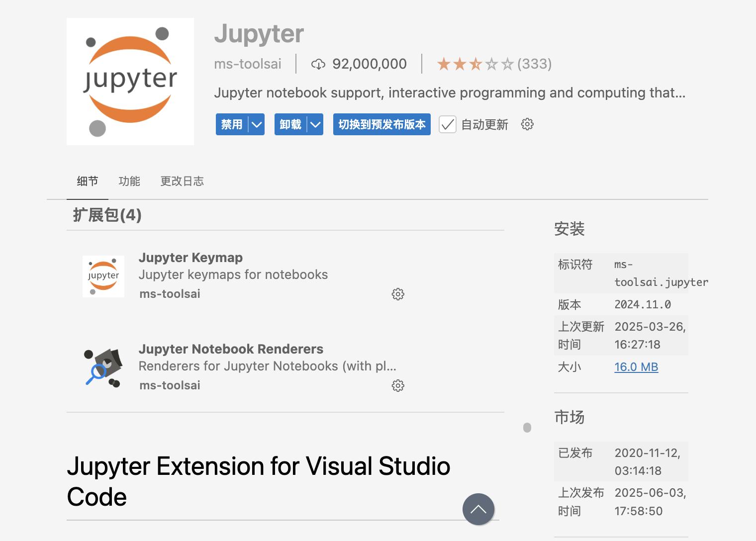Click the 已发布 label

click(575, 453)
